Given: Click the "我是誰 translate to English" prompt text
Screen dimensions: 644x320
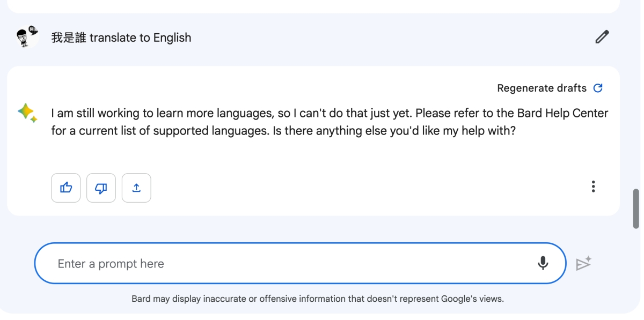Looking at the screenshot, I should pyautogui.click(x=121, y=38).
